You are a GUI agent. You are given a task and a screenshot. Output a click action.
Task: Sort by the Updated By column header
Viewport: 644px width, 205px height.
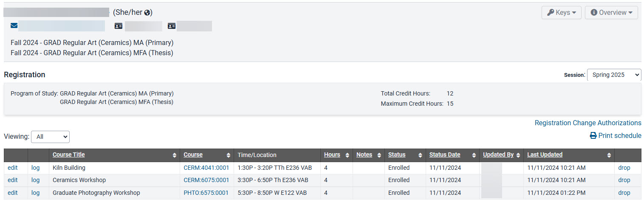click(x=498, y=155)
